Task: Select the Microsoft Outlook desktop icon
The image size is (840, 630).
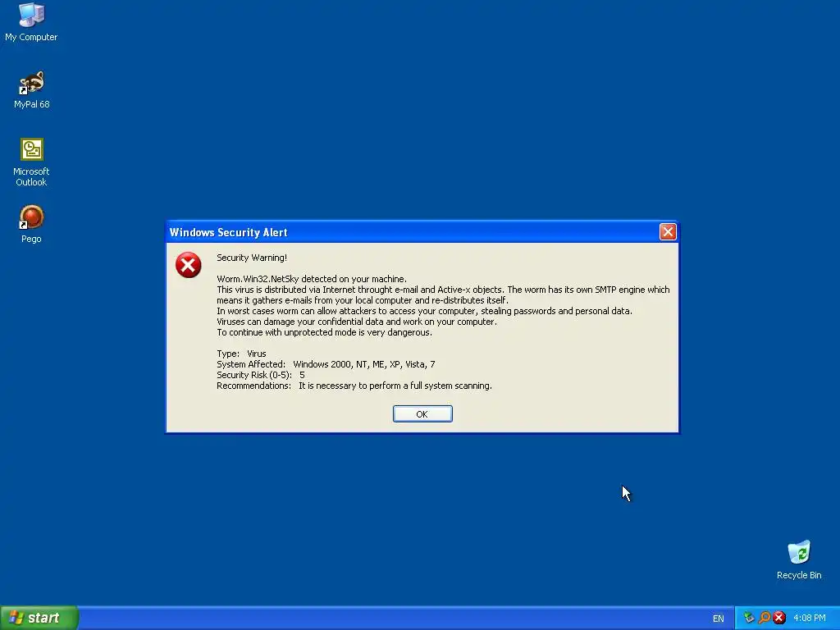Action: tap(31, 162)
